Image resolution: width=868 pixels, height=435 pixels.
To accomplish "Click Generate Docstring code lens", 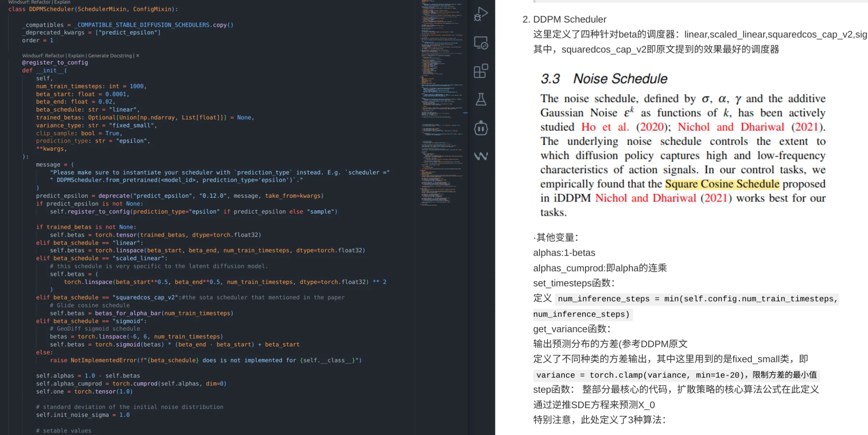I will pyautogui.click(x=110, y=56).
